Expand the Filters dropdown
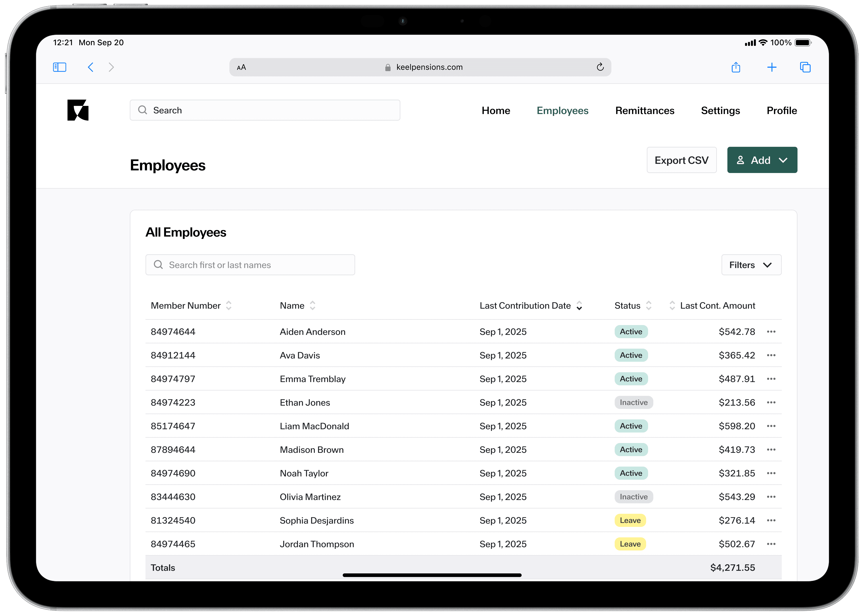This screenshot has height=616, width=865. tap(751, 265)
